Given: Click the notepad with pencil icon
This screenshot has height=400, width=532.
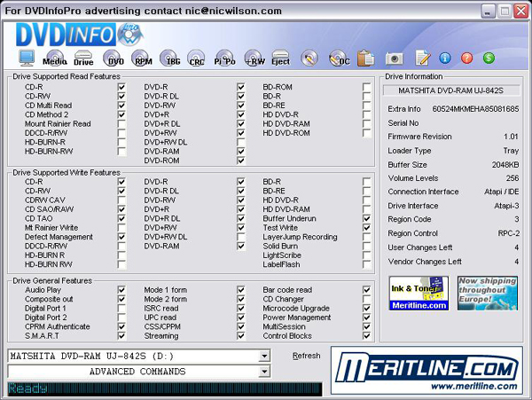Looking at the screenshot, I should 423,58.
